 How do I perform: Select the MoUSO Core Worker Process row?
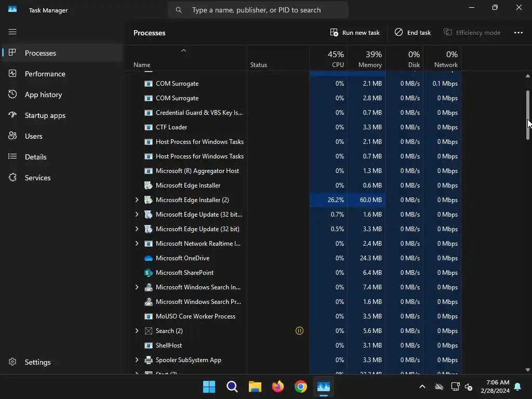click(294, 316)
